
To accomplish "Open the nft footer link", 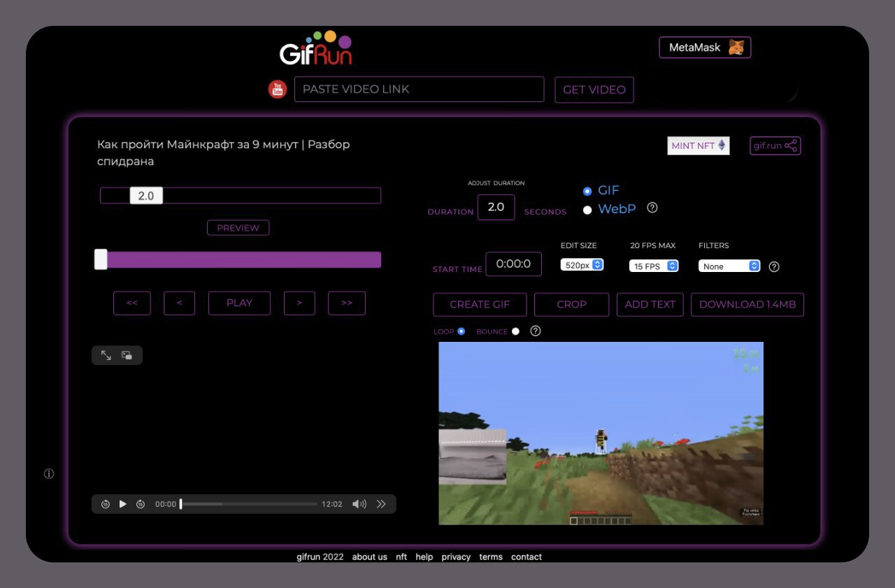I will [x=401, y=557].
